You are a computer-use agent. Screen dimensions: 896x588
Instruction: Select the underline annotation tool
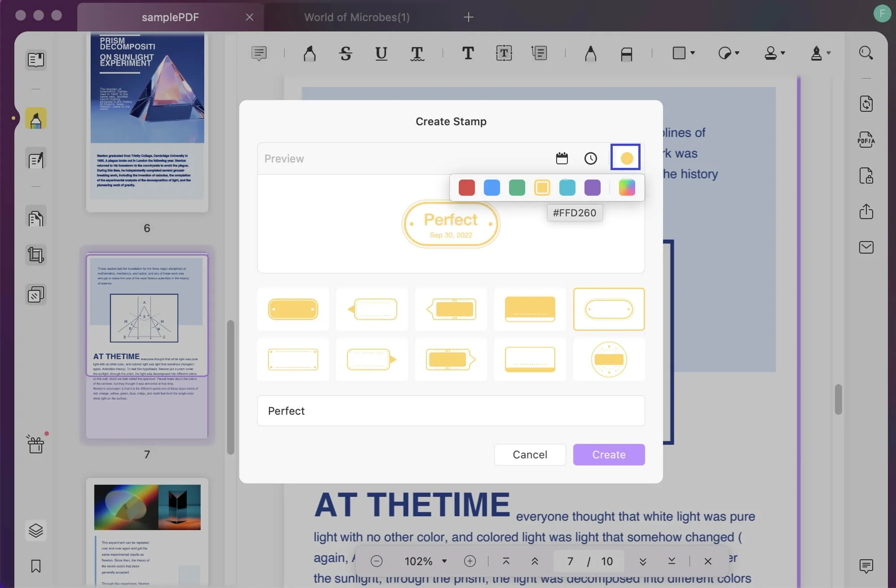pyautogui.click(x=382, y=53)
